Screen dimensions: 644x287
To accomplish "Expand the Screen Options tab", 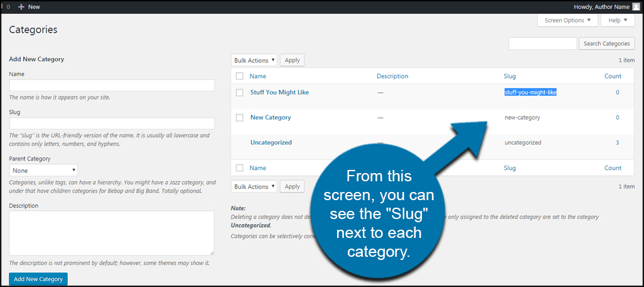I will (567, 20).
